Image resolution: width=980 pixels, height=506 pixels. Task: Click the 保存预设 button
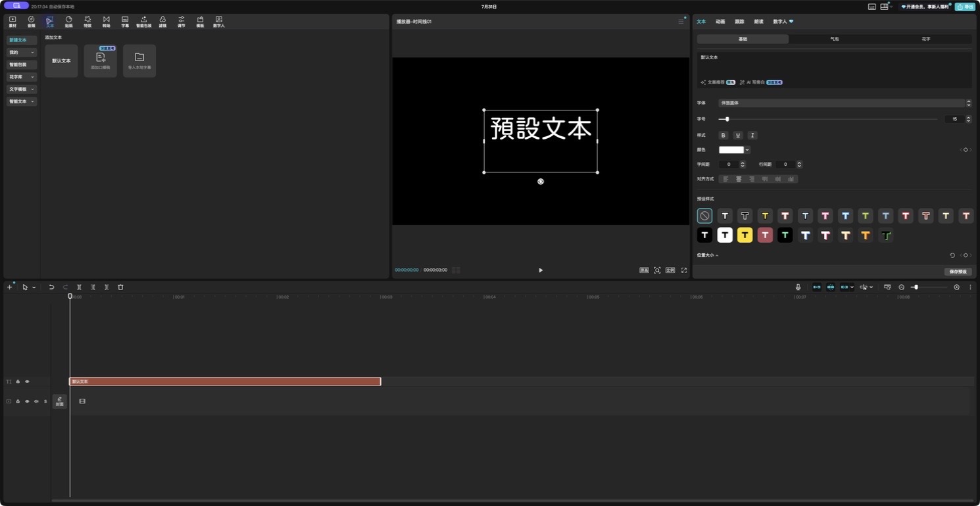(958, 271)
